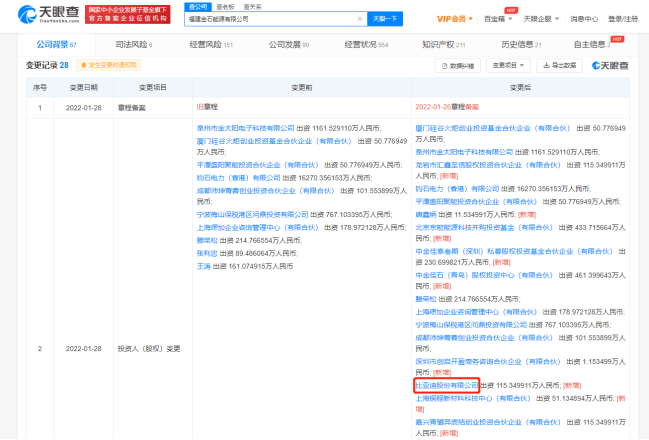Image resolution: width=649 pixels, height=440 pixels.
Task: Click the 登录/注册 link
Action: click(624, 18)
